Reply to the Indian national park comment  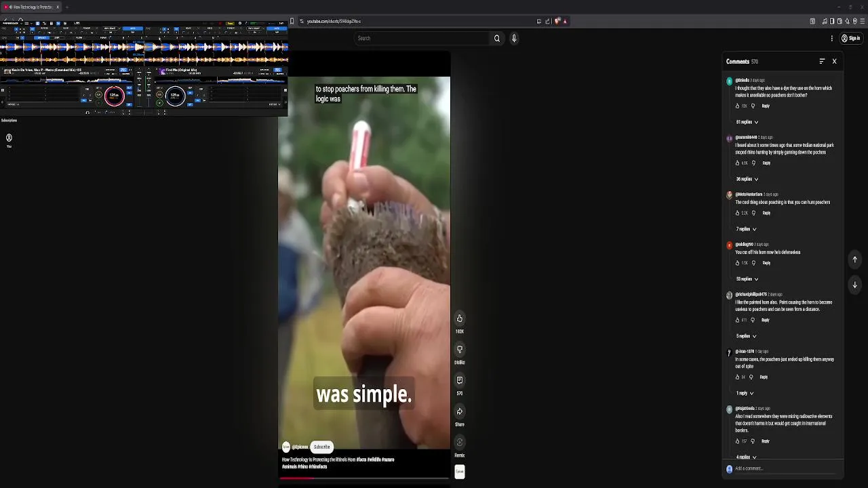pyautogui.click(x=766, y=163)
